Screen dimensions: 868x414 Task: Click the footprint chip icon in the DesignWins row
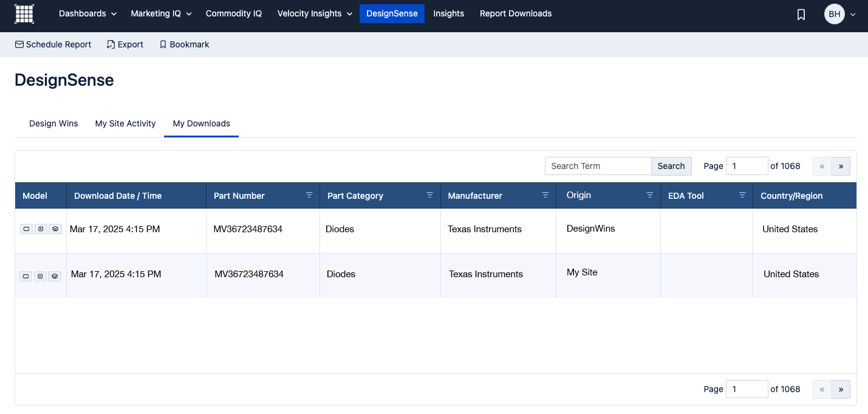click(x=41, y=229)
